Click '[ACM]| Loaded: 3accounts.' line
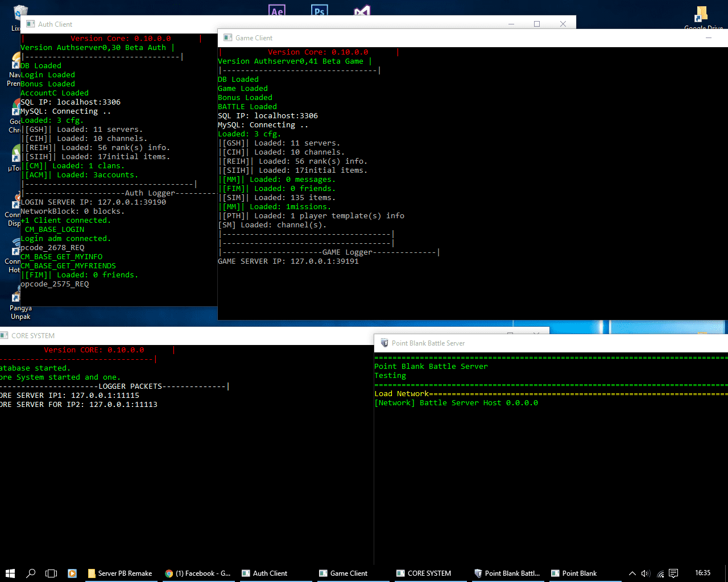728x582 pixels. tap(80, 174)
